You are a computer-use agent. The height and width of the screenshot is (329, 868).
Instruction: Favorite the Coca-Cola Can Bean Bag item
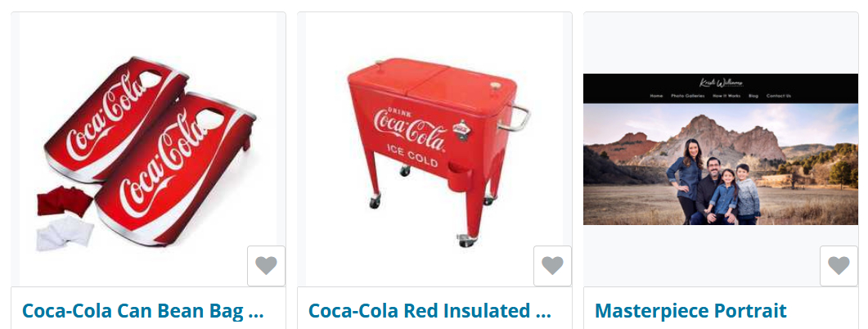(266, 266)
